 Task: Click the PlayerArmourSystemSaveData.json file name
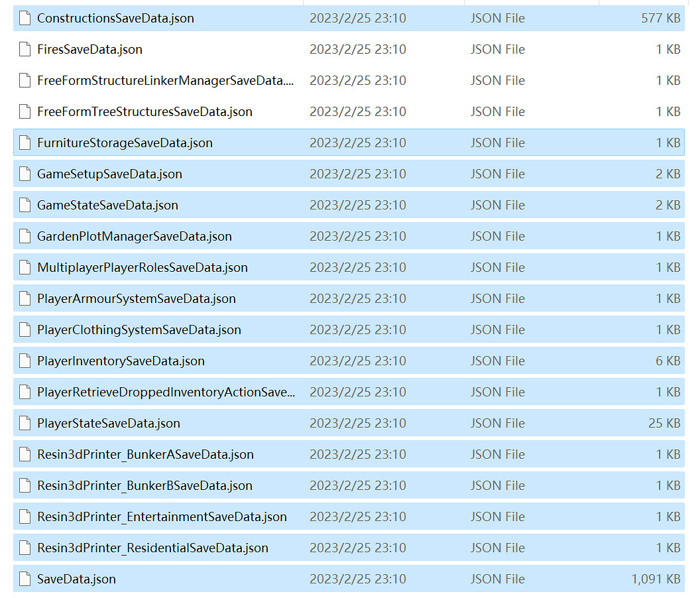tap(136, 299)
